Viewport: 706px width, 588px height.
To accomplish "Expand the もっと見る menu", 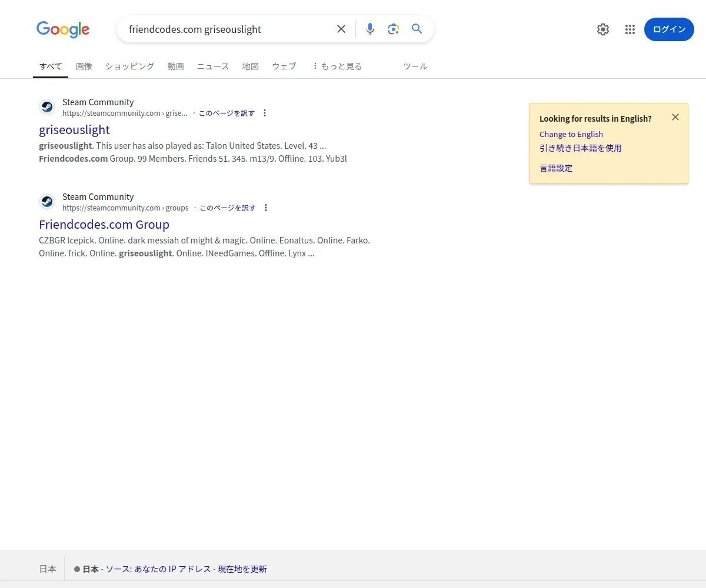I will [x=337, y=66].
